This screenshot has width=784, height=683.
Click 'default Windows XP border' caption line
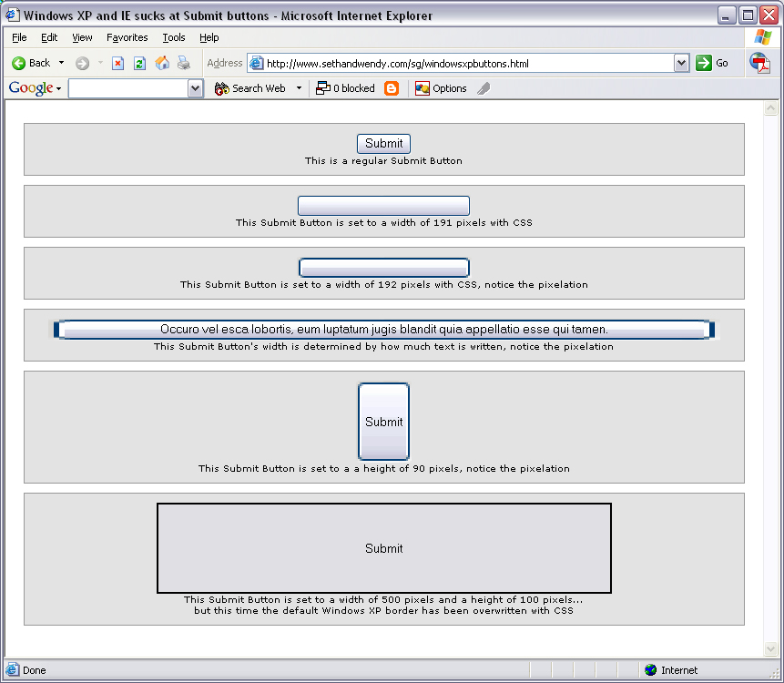[383, 610]
